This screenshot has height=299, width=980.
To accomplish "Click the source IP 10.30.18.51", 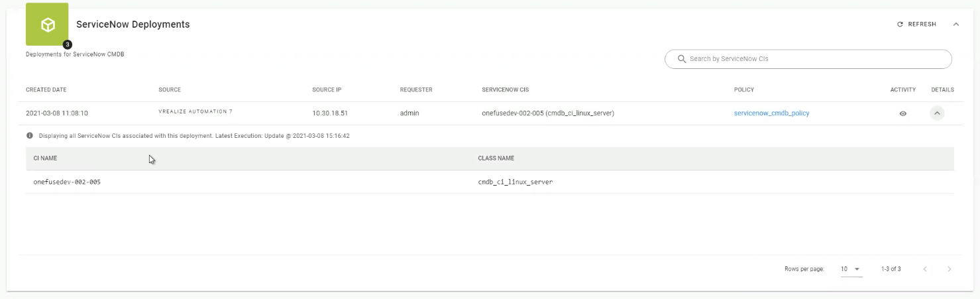I will click(330, 113).
